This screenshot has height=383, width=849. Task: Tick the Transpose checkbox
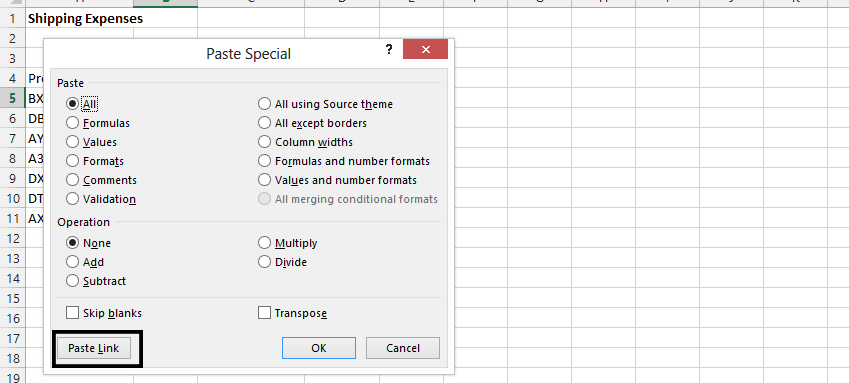coord(292,313)
